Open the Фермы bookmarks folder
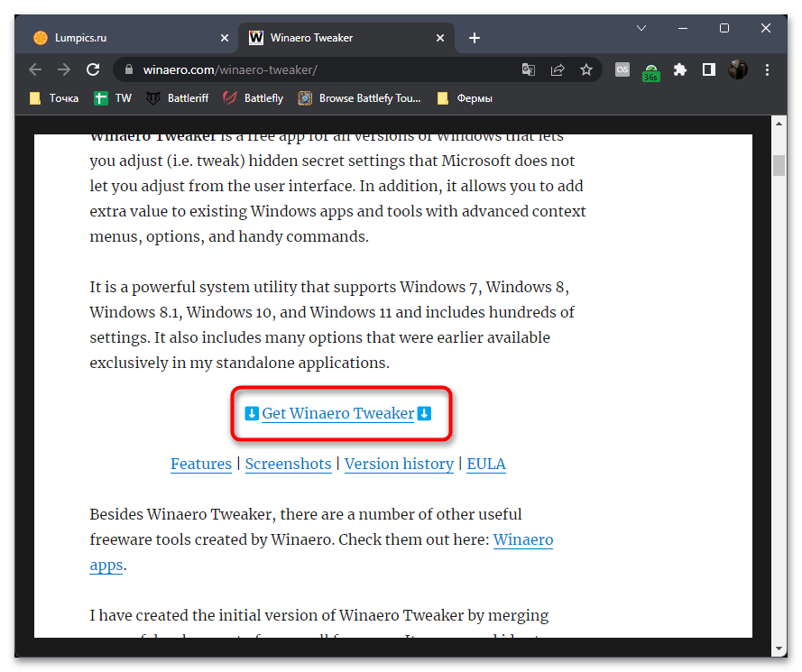 point(465,98)
